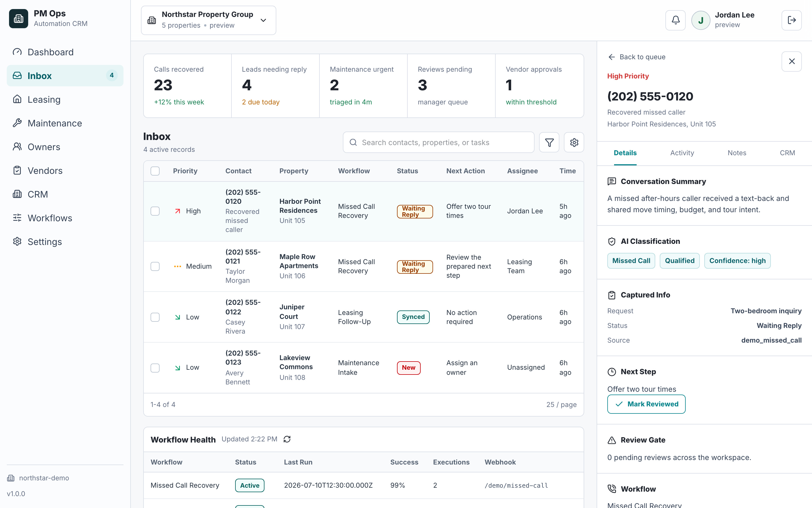Screen dimensions: 812x508
Task: Click Back to queue link
Action: [x=637, y=57]
